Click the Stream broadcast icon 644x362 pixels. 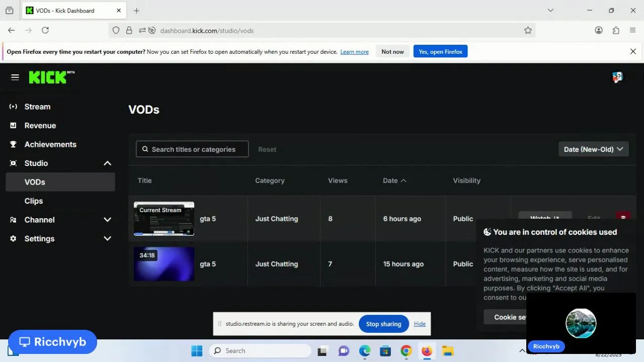click(13, 107)
